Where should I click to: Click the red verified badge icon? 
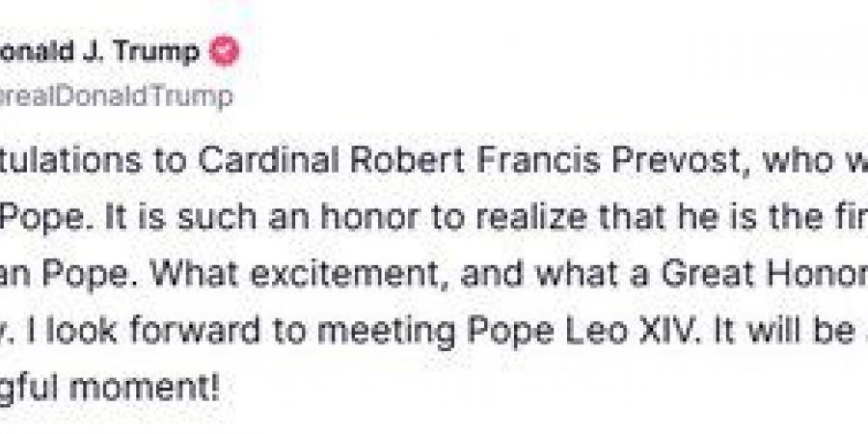(224, 52)
